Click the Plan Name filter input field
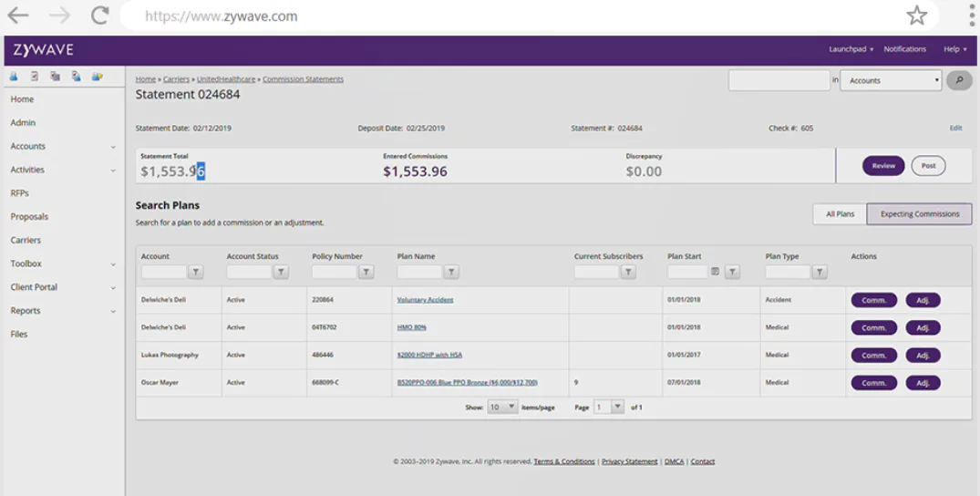 tap(419, 272)
